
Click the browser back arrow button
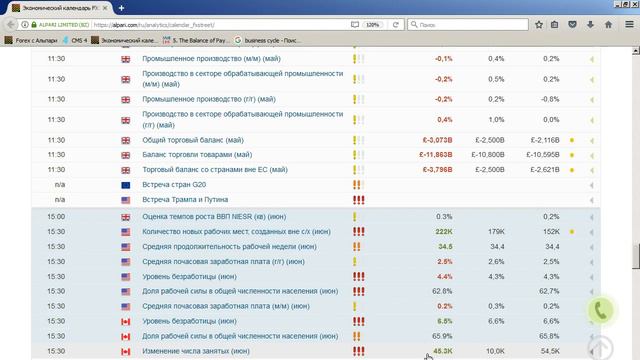click(11, 24)
